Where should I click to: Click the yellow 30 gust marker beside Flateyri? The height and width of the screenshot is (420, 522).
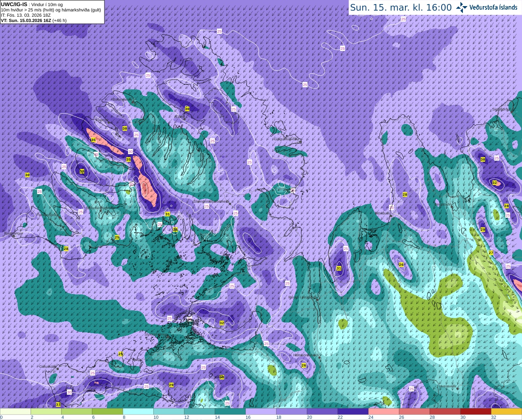[125, 128]
